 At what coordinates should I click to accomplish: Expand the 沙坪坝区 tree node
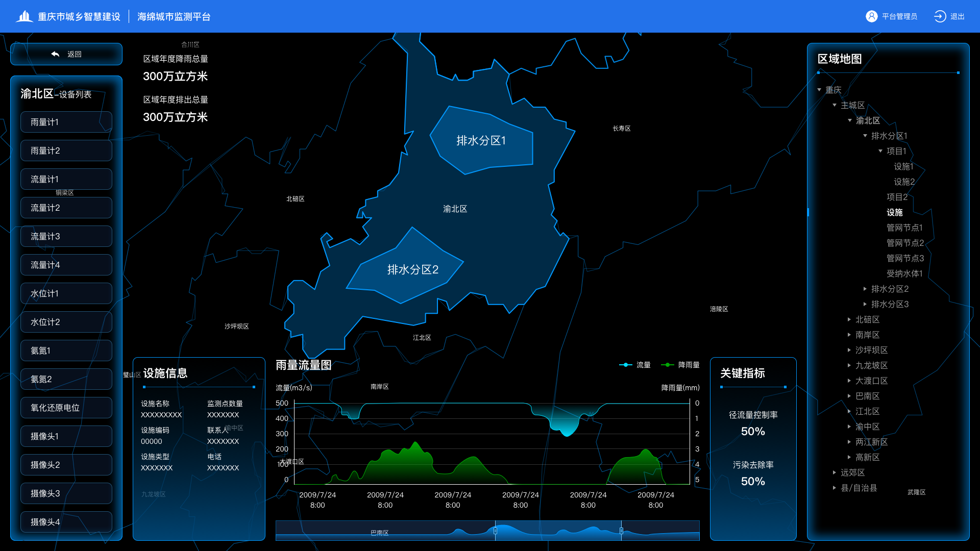[849, 350]
